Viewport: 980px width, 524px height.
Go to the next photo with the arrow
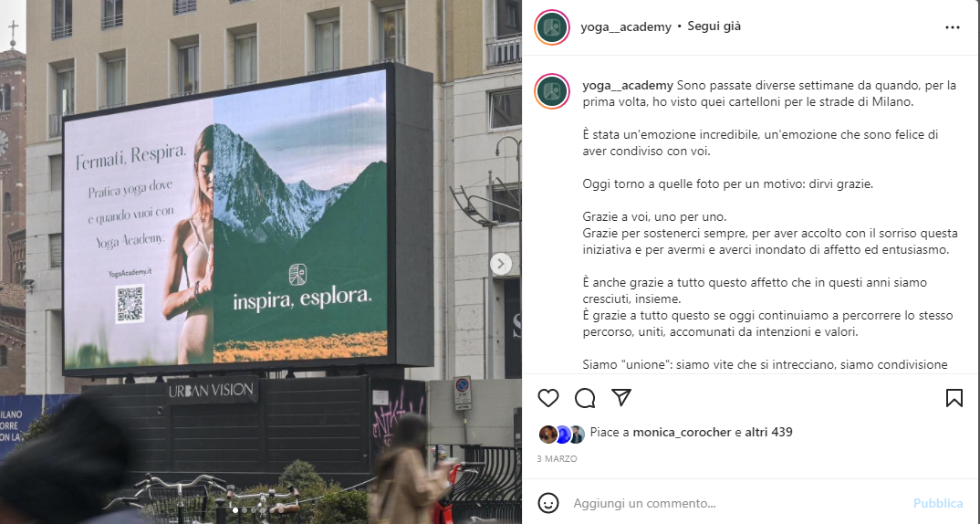(501, 264)
